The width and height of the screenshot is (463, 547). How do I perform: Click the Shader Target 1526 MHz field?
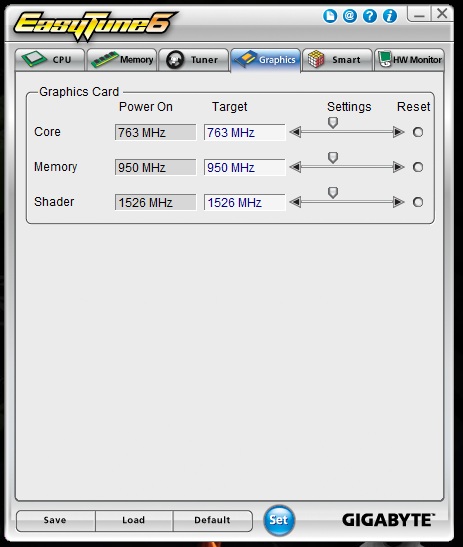(245, 202)
